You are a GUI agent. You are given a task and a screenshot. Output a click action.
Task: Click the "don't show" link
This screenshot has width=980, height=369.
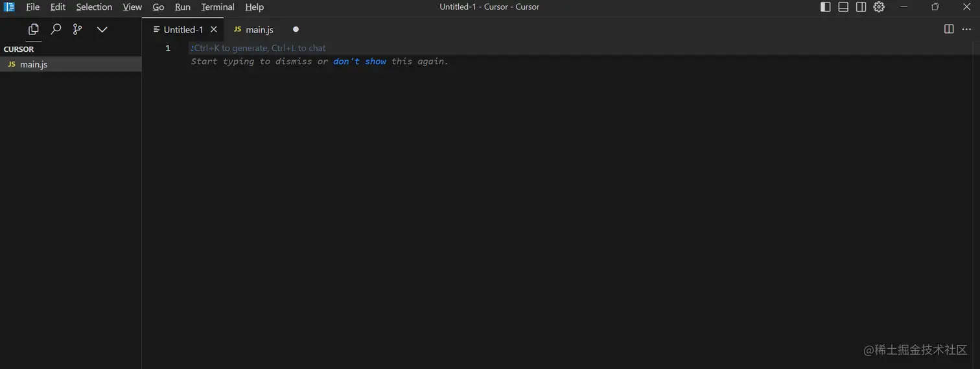[x=360, y=62]
